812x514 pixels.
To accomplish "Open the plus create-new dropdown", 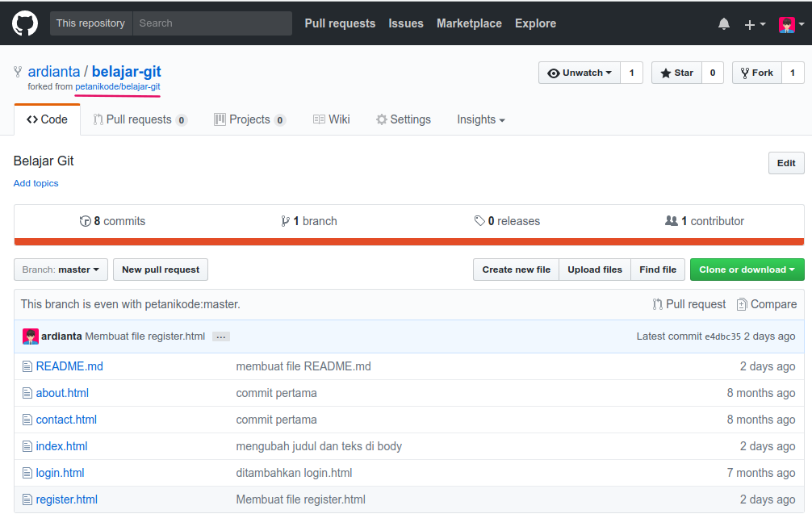I will (x=754, y=24).
